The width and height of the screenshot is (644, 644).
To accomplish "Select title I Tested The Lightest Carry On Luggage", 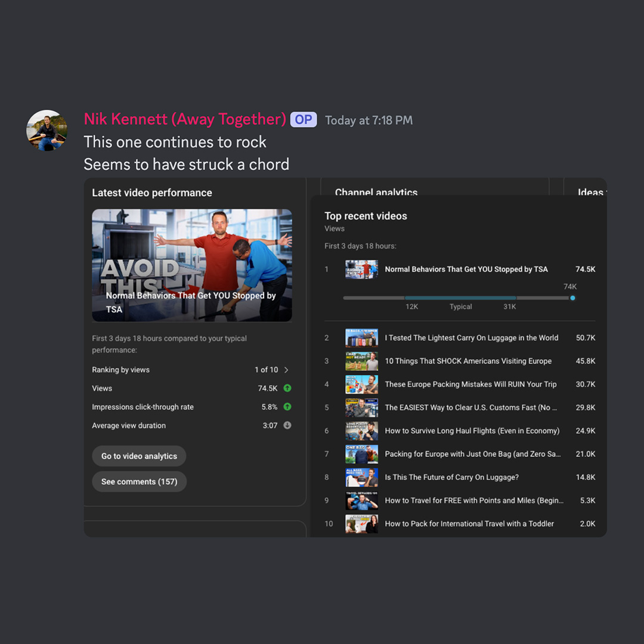I will 472,338.
